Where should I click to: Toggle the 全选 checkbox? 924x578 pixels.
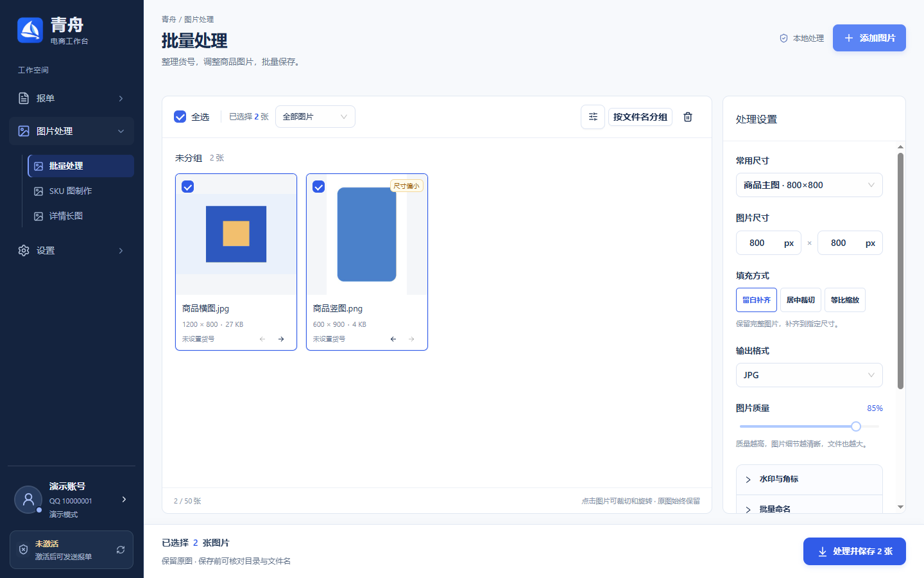(180, 117)
